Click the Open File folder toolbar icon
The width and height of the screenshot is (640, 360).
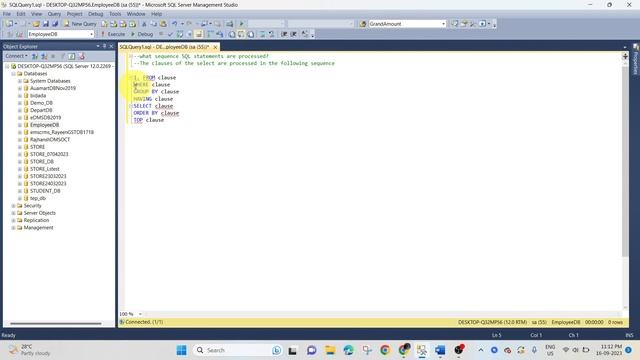click(x=36, y=24)
